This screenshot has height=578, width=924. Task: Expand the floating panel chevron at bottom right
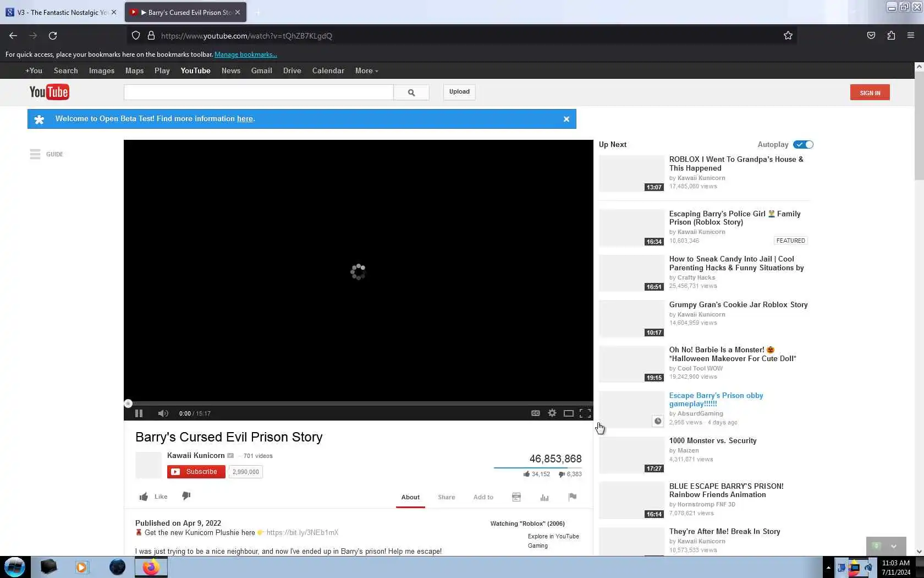point(894,546)
